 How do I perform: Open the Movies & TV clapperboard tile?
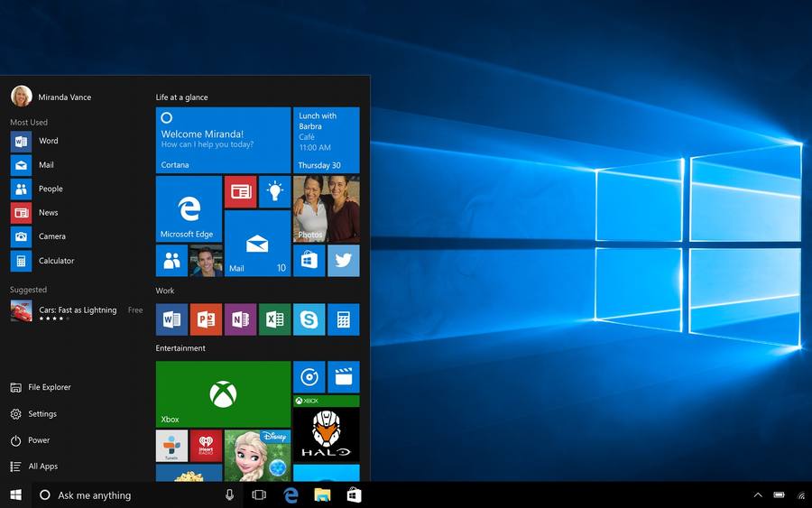coord(344,377)
